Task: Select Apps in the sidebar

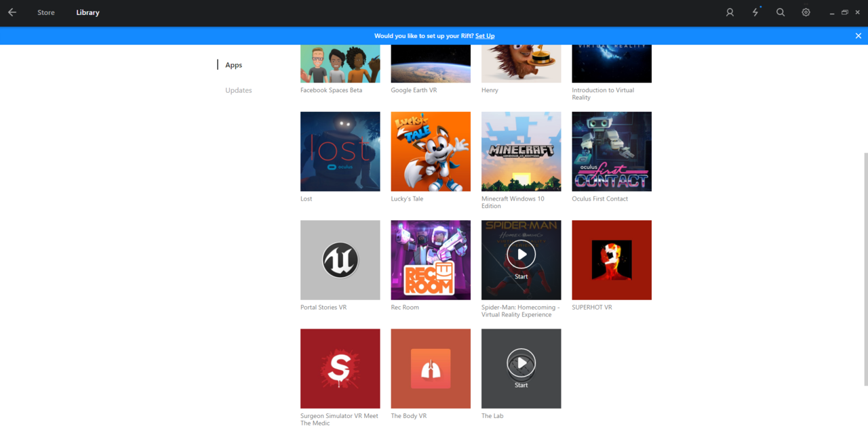Action: pyautogui.click(x=233, y=65)
